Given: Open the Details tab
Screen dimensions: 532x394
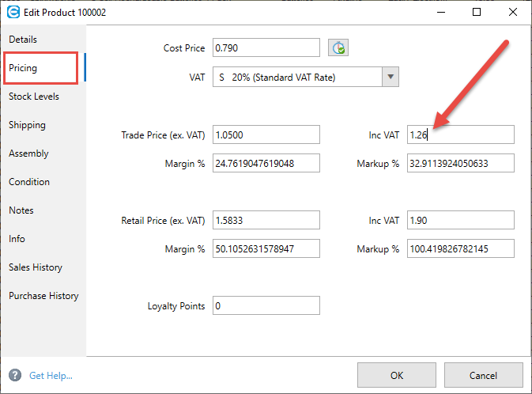Looking at the screenshot, I should [x=23, y=40].
